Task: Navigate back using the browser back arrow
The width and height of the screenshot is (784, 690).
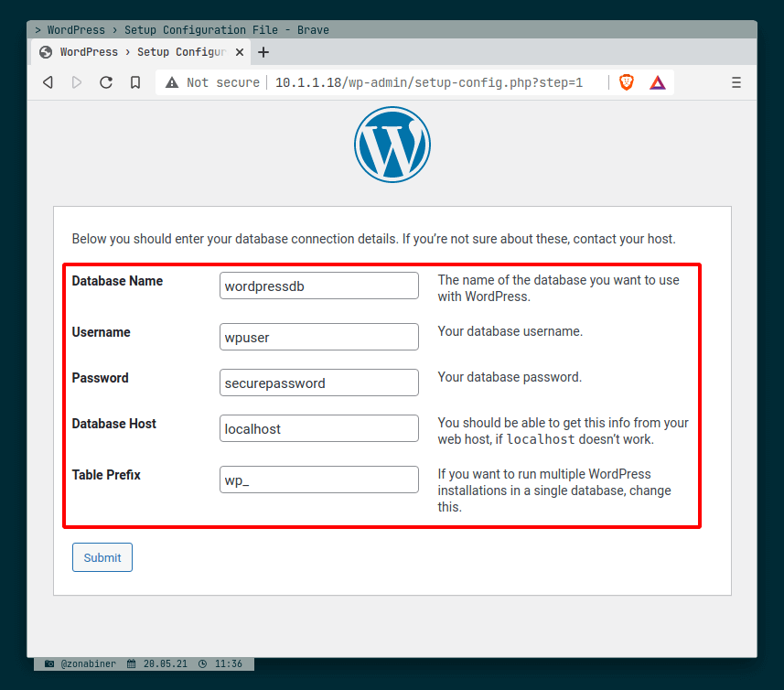Action: click(x=47, y=82)
